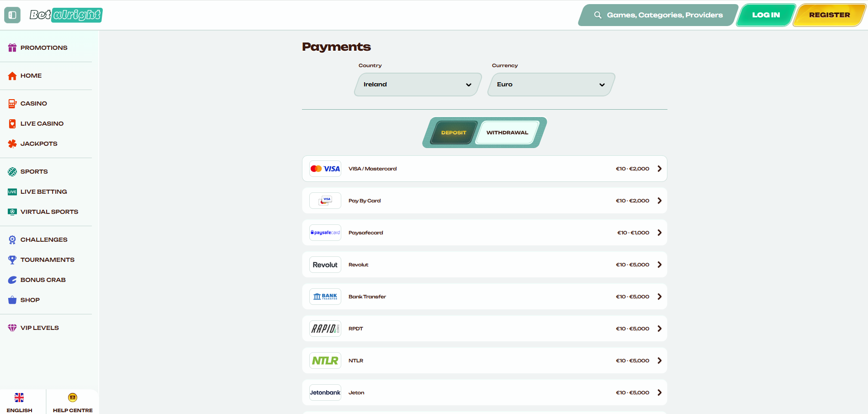The width and height of the screenshot is (868, 414).
Task: Expand Pay By Card row chevron
Action: click(659, 201)
